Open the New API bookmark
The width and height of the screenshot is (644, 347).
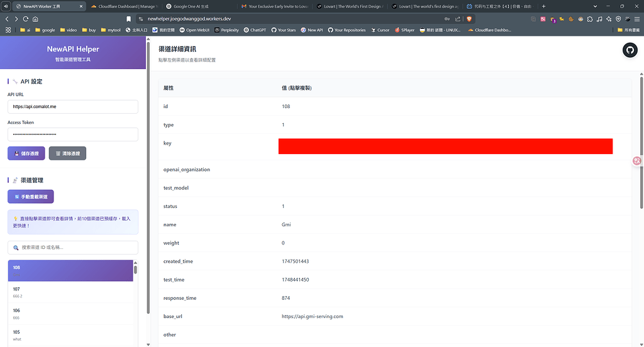pos(312,30)
